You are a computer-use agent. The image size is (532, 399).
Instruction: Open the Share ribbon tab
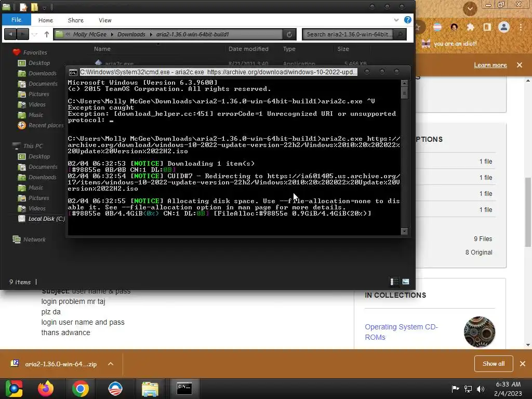(x=76, y=20)
